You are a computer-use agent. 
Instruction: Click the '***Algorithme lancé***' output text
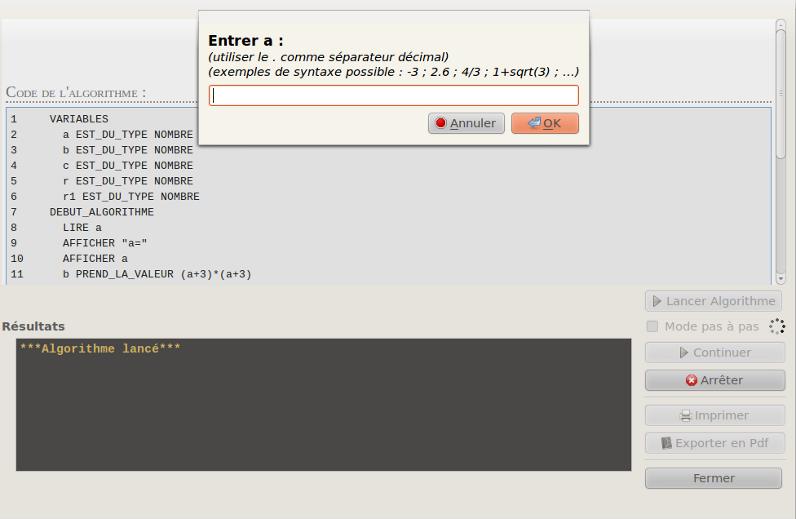[x=100, y=349]
